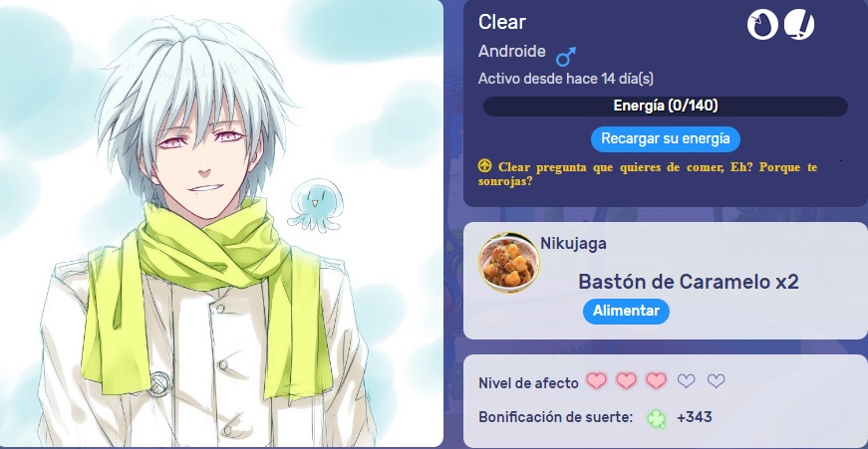868x449 pixels.
Task: Click the second pink affection heart
Action: pos(626,381)
